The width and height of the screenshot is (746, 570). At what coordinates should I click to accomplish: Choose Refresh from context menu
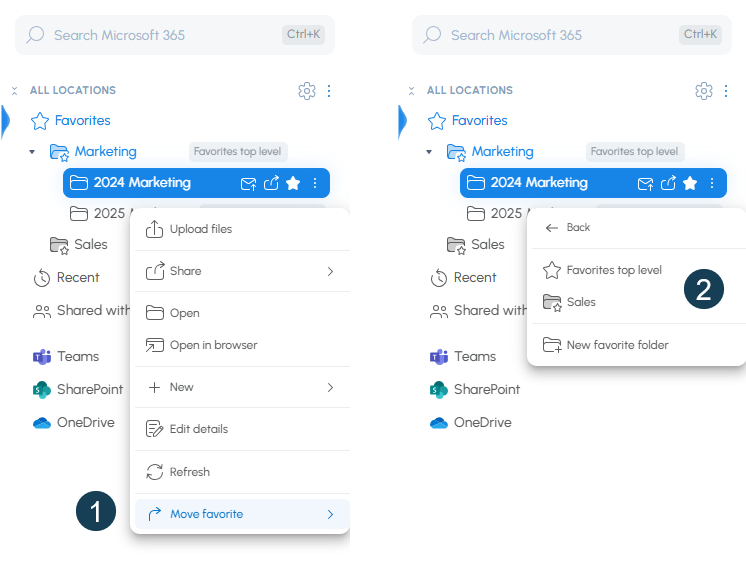click(x=242, y=472)
